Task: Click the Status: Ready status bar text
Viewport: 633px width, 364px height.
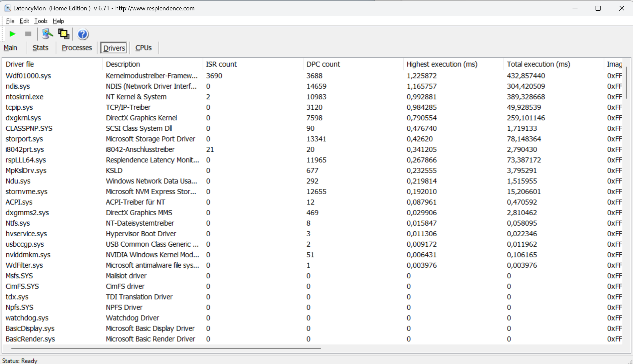Action: [x=20, y=361]
